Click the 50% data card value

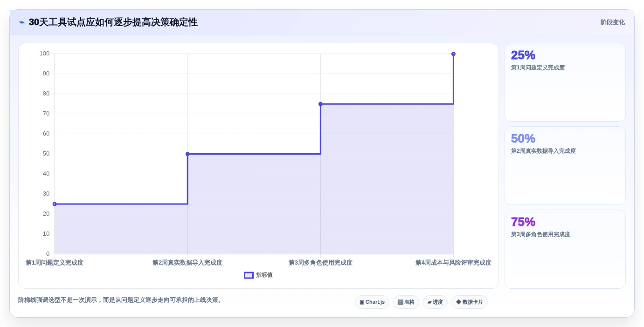[523, 138]
